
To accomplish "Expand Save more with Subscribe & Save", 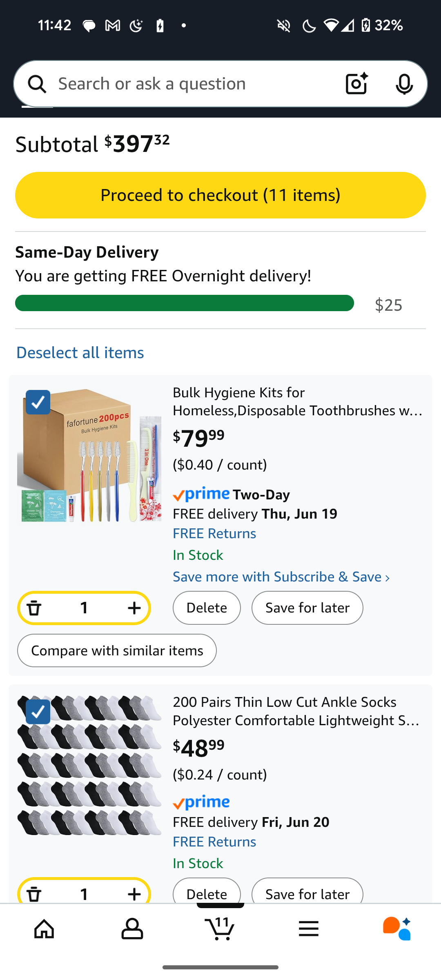I will (x=281, y=577).
